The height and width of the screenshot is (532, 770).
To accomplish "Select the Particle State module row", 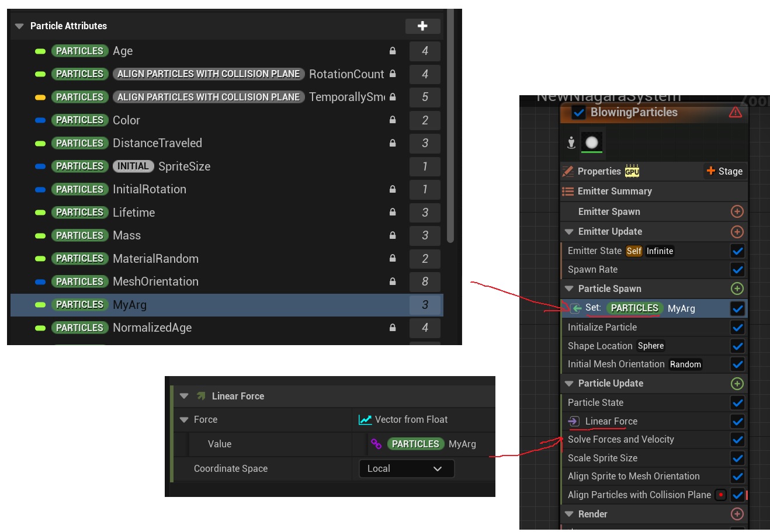I will point(654,402).
